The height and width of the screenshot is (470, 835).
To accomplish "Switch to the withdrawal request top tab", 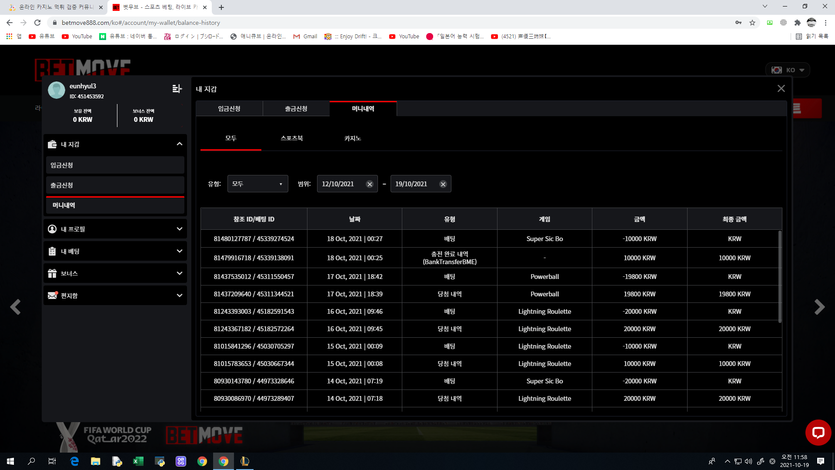I will coord(296,109).
